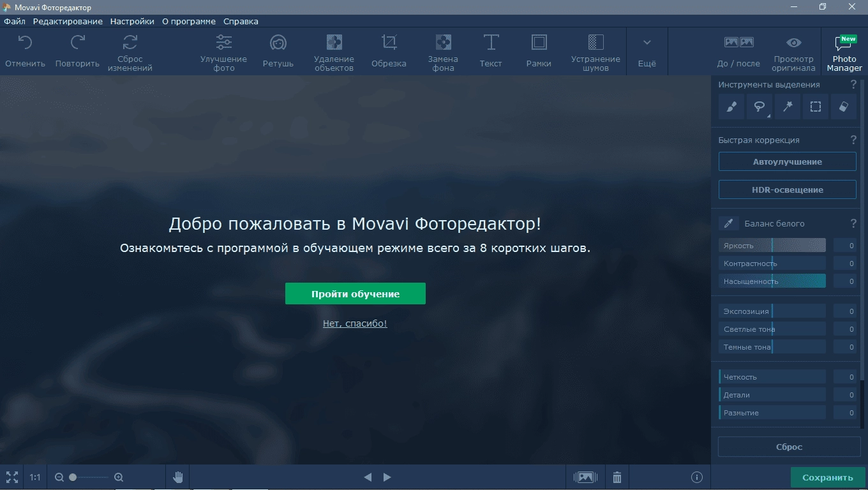Show image info icon

[697, 477]
